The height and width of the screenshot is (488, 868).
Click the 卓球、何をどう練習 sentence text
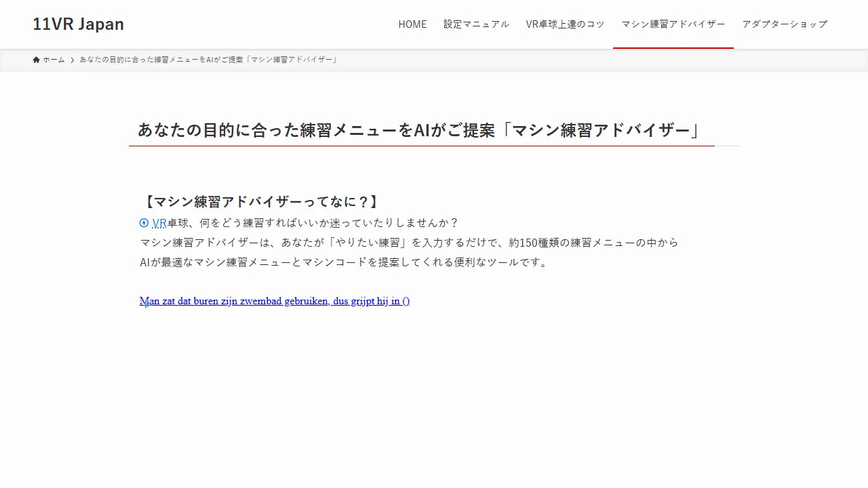(x=312, y=223)
